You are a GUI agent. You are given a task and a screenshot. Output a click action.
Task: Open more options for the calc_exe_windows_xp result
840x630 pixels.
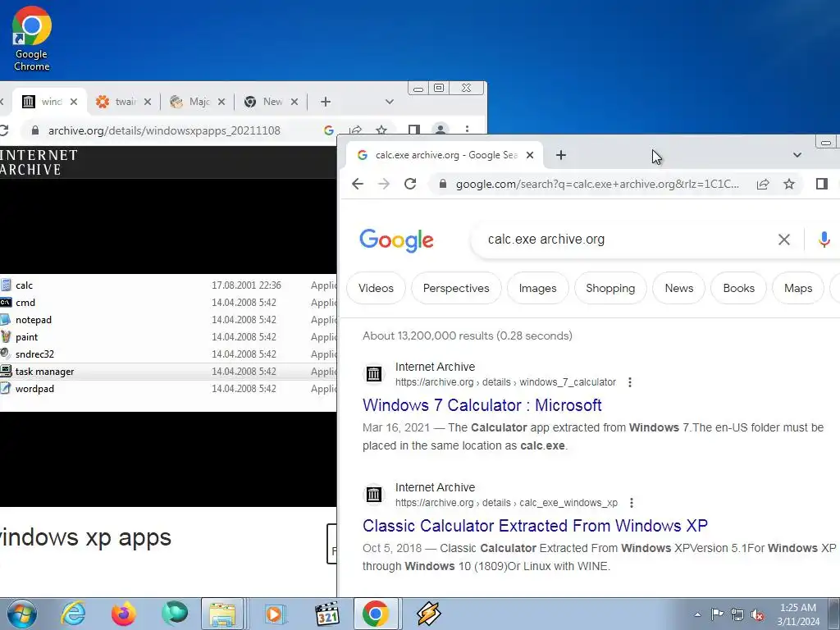point(632,503)
